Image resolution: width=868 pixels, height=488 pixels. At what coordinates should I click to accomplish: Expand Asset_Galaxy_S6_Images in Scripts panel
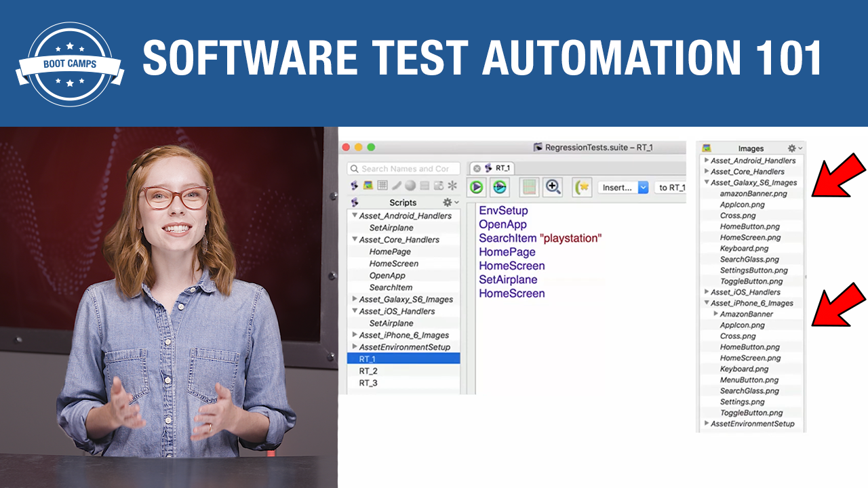[x=355, y=299]
